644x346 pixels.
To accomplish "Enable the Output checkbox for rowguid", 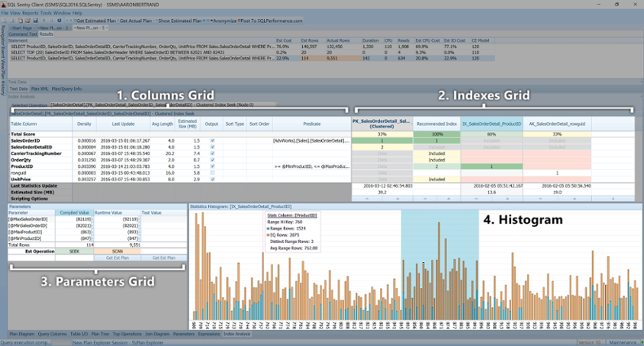I will 211,173.
